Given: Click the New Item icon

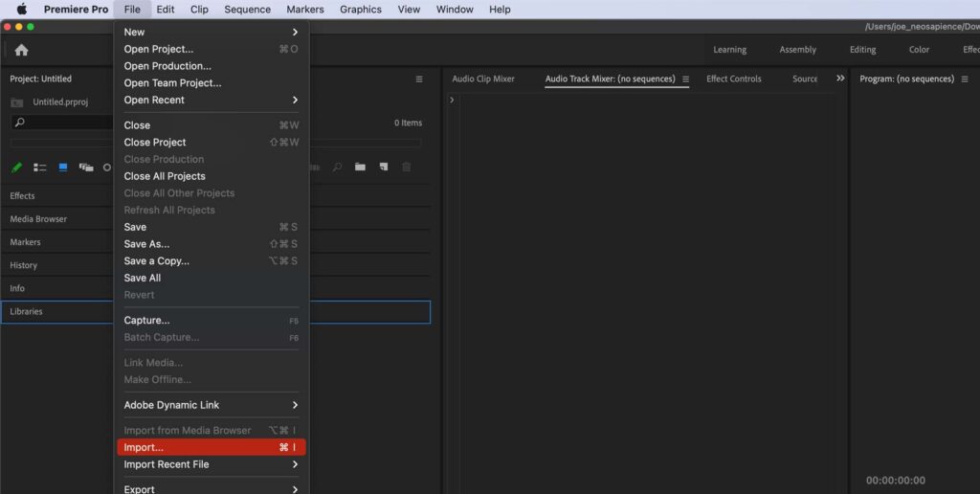Looking at the screenshot, I should tap(383, 167).
